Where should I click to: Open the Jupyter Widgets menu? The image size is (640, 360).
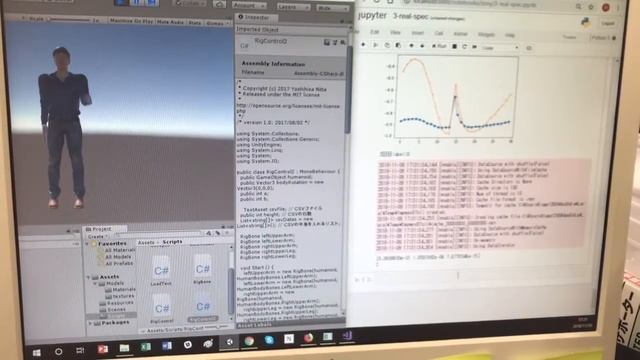tap(486, 35)
